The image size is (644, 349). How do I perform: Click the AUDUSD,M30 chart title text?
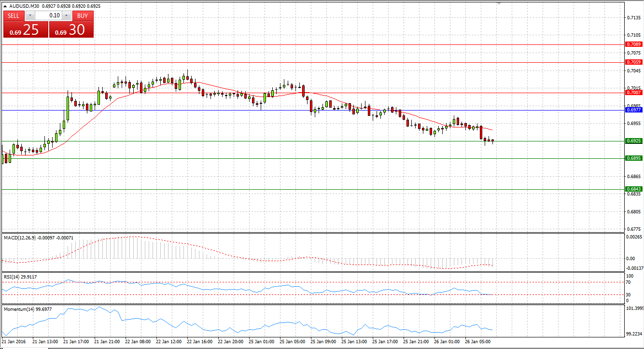point(24,6)
